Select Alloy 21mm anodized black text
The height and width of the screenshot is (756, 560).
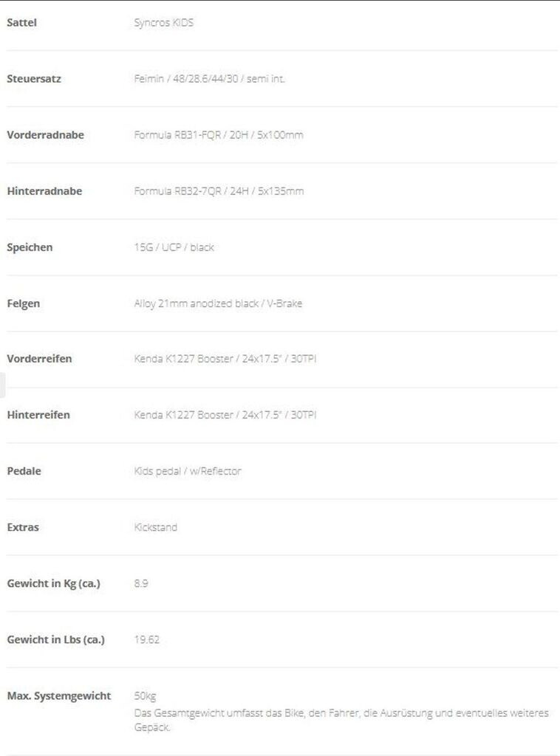[218, 303]
